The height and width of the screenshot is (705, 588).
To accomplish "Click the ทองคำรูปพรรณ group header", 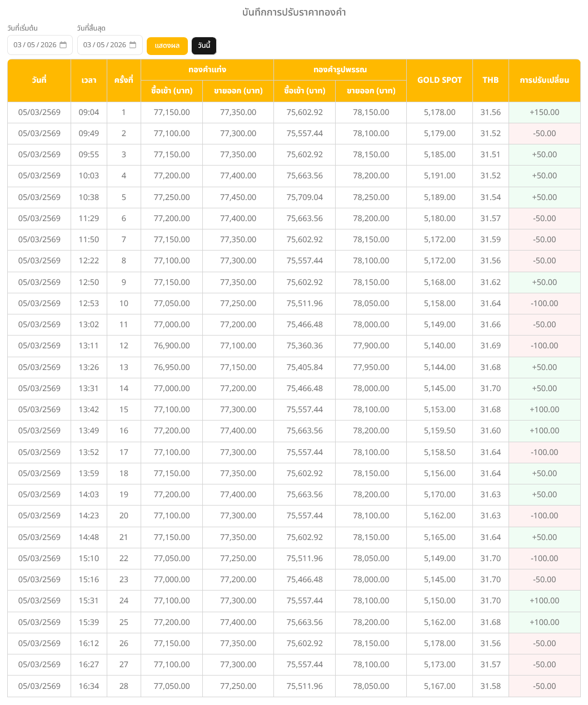I will pos(340,69).
